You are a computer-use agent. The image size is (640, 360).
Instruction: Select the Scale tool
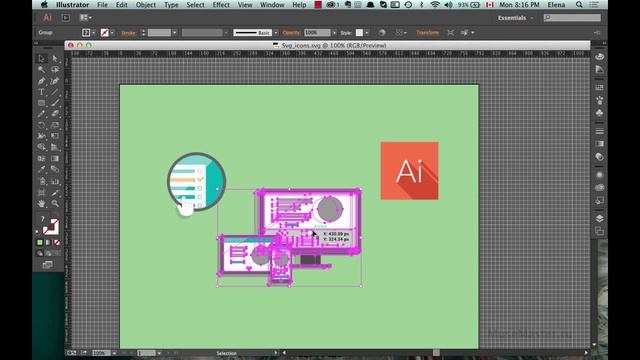coord(55,125)
